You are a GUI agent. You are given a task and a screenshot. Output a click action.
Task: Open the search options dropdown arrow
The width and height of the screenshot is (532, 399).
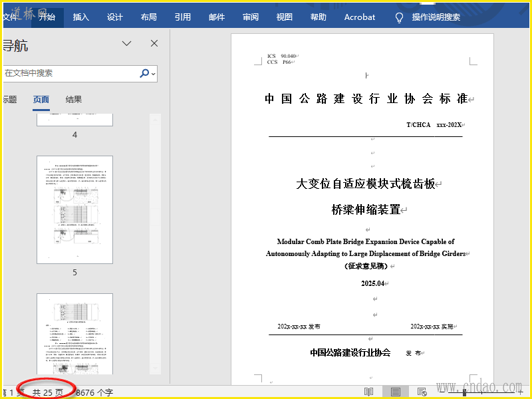[x=154, y=74]
